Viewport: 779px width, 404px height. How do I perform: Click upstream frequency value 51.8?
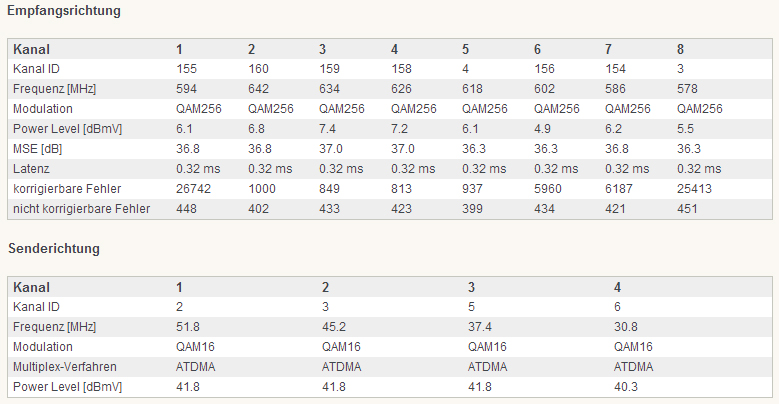pyautogui.click(x=188, y=327)
